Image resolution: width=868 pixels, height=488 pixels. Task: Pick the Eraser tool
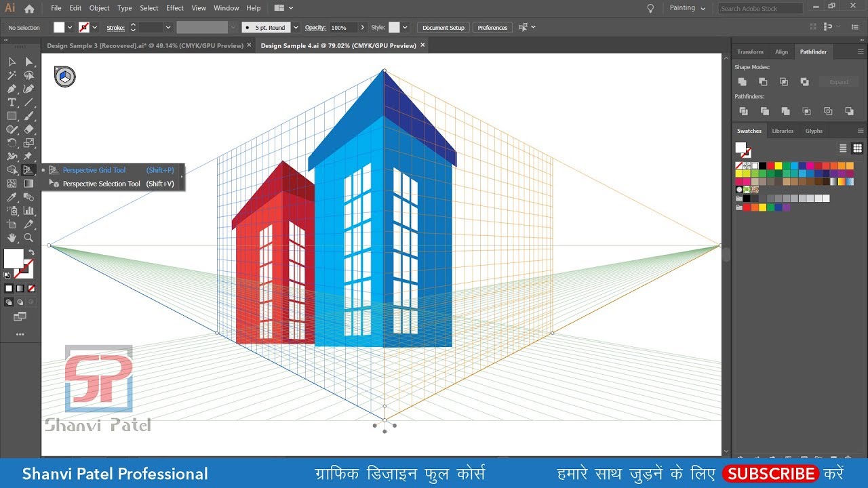click(28, 129)
